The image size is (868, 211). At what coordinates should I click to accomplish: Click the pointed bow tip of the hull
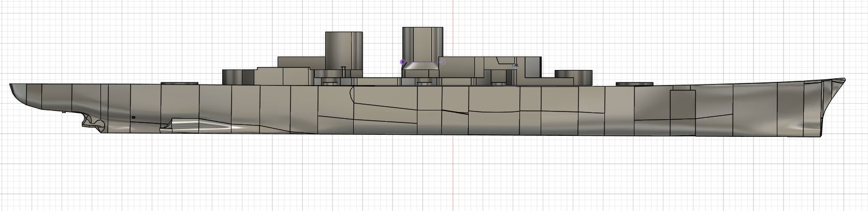pyautogui.click(x=843, y=81)
